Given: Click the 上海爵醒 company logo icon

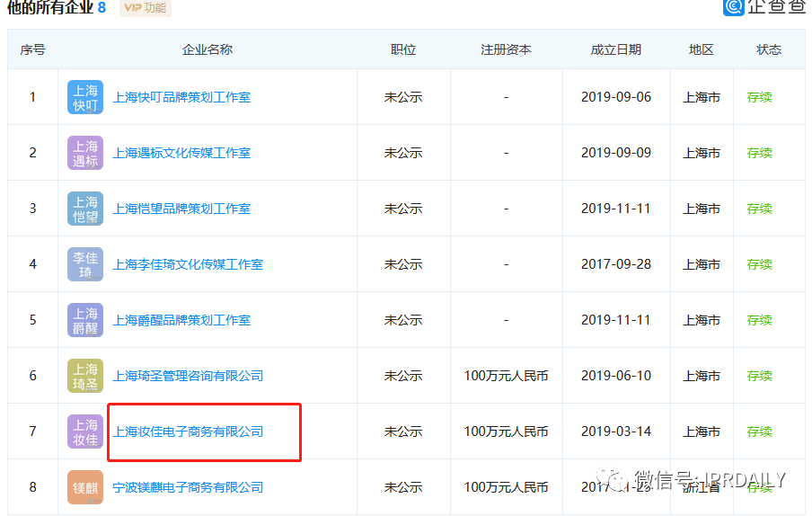Looking at the screenshot, I should click(x=85, y=320).
